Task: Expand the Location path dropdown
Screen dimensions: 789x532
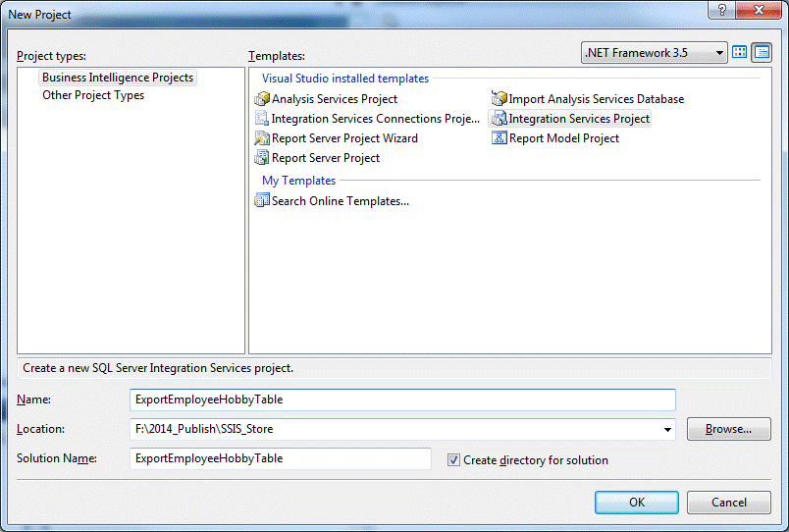Action: point(668,429)
